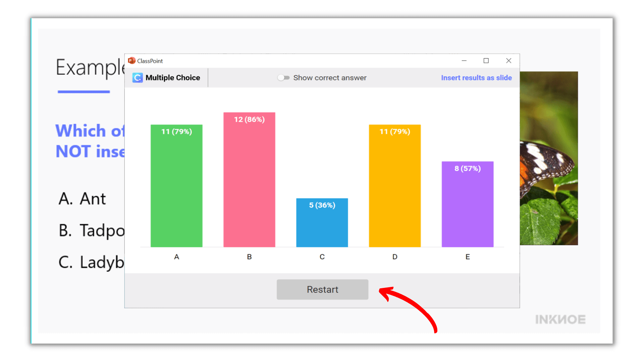The image size is (644, 362).
Task: Click the purple bar for option E
Action: pyautogui.click(x=467, y=204)
